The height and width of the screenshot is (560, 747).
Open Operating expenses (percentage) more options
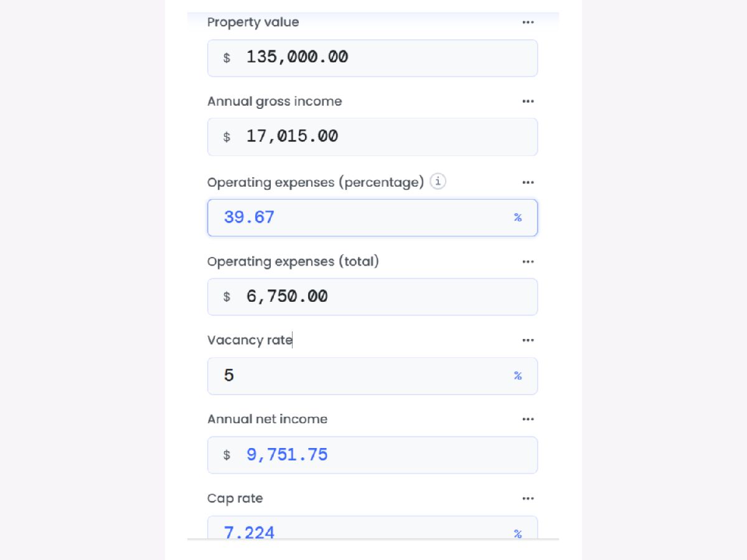[x=528, y=182]
